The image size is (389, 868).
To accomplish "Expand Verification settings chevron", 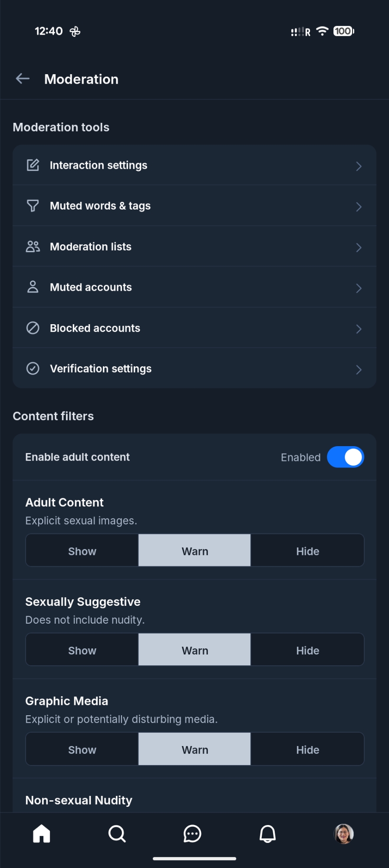I will point(359,369).
